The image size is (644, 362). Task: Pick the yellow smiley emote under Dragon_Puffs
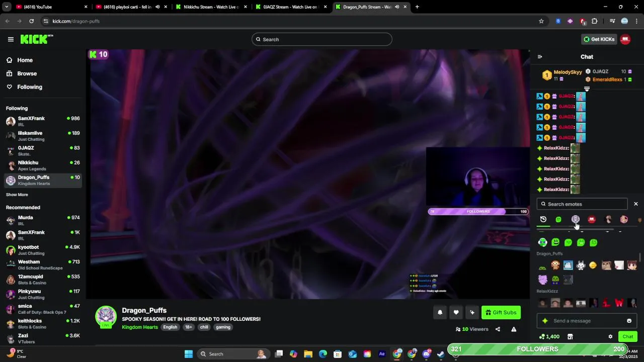[x=593, y=265]
